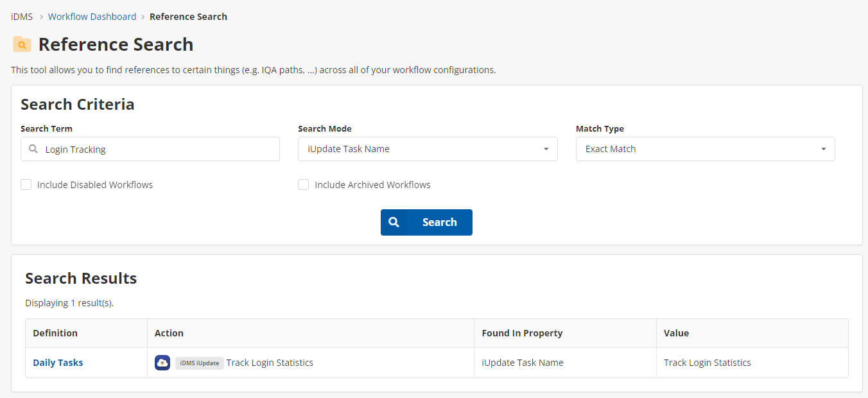Image resolution: width=868 pixels, height=398 pixels.
Task: Expand the Match Type dropdown
Action: 705,149
